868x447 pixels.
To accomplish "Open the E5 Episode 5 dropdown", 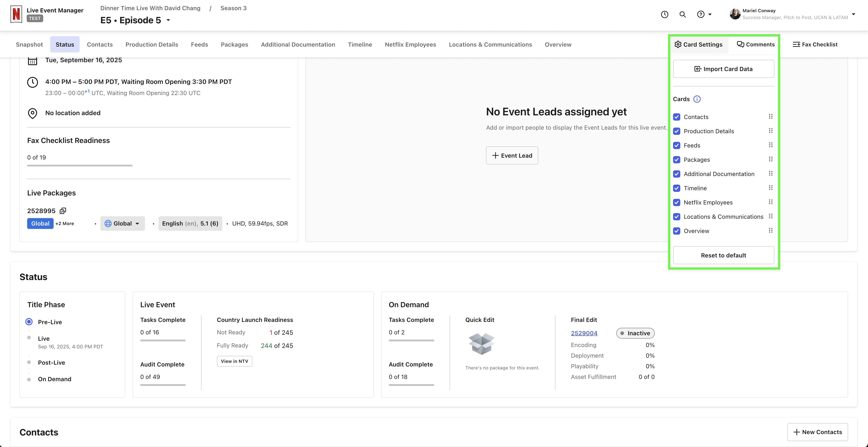I will pyautogui.click(x=168, y=20).
